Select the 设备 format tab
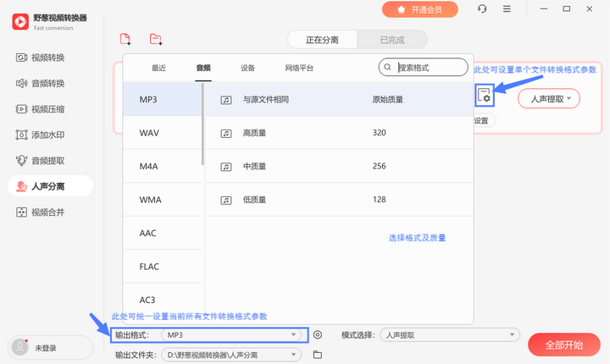 click(x=247, y=68)
